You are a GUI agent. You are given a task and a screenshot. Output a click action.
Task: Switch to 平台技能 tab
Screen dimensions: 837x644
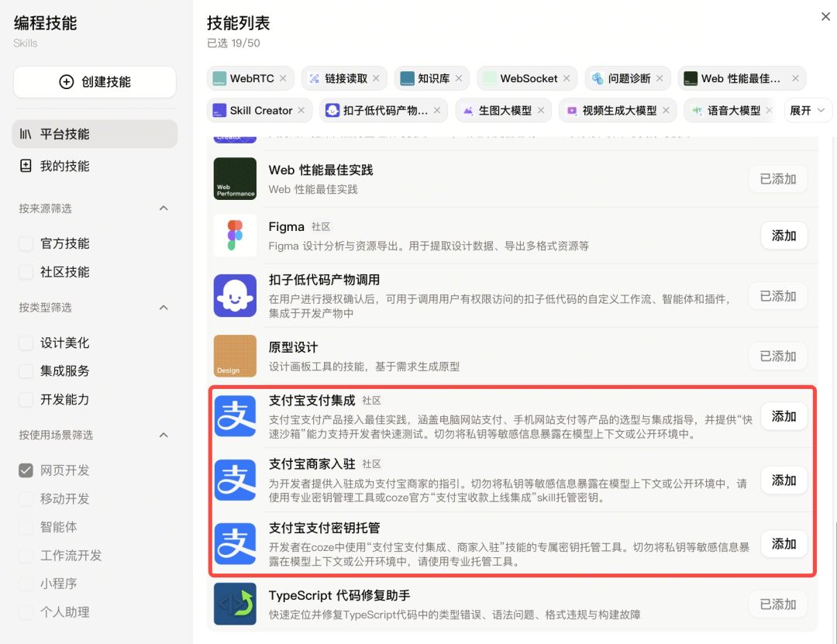point(95,134)
